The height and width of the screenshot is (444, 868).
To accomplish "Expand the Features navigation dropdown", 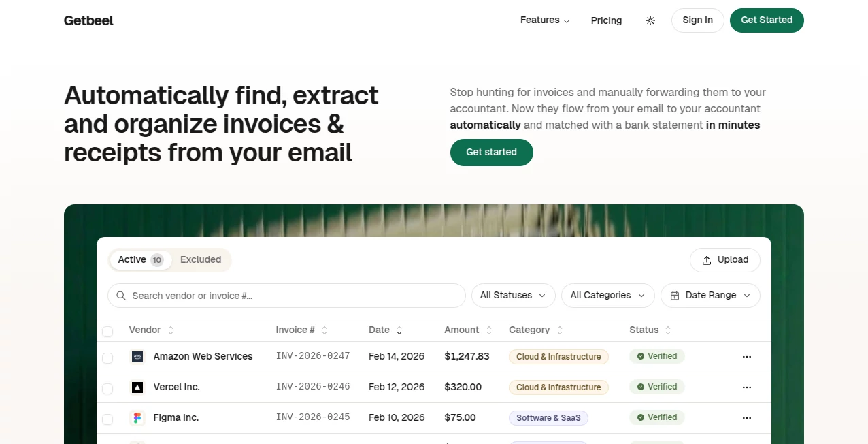I will [x=544, y=20].
